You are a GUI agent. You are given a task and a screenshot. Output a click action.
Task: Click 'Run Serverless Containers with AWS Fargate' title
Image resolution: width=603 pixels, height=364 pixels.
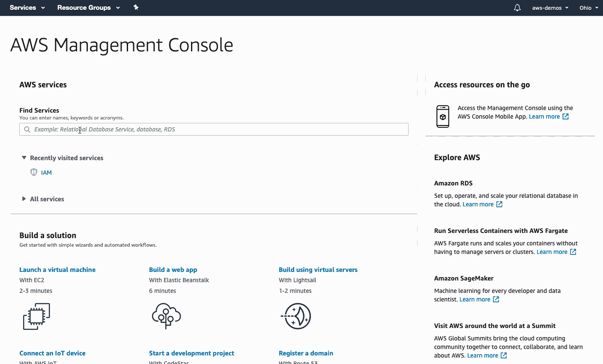(x=501, y=230)
